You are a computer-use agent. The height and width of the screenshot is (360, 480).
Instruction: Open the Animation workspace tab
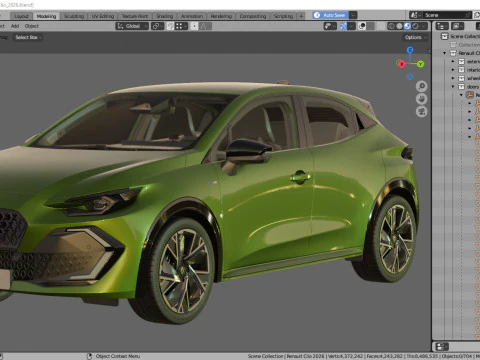[192, 16]
